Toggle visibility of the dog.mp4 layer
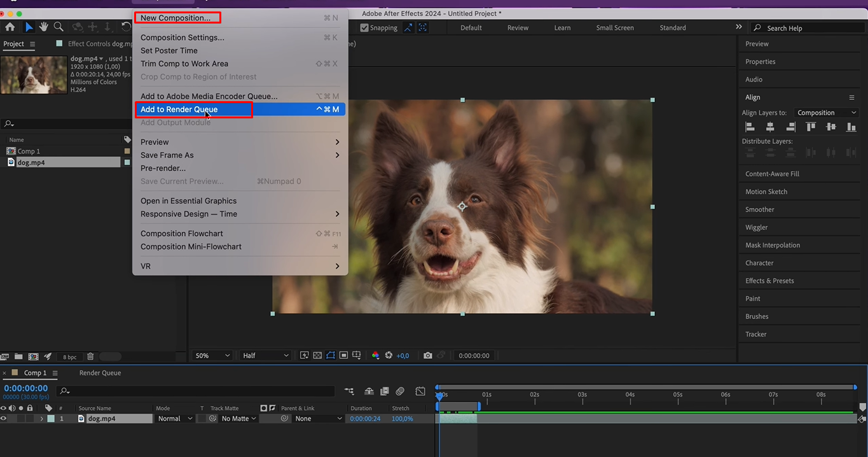The height and width of the screenshot is (457, 868). coord(4,418)
